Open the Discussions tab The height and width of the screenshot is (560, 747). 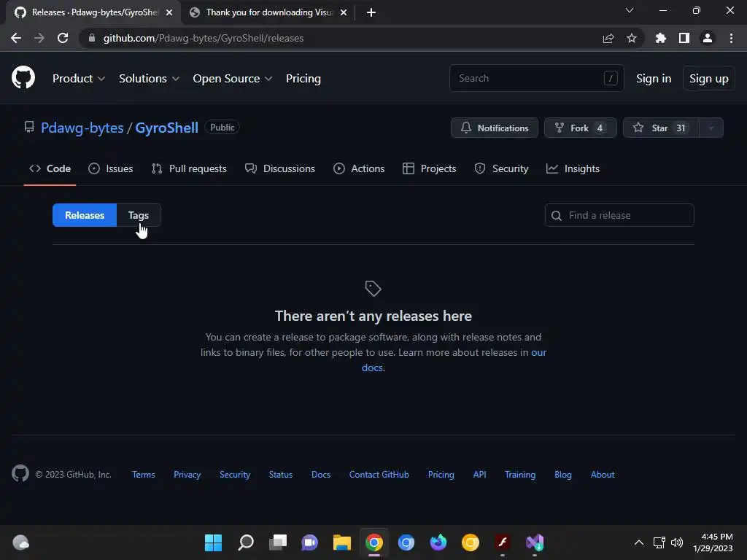click(280, 168)
